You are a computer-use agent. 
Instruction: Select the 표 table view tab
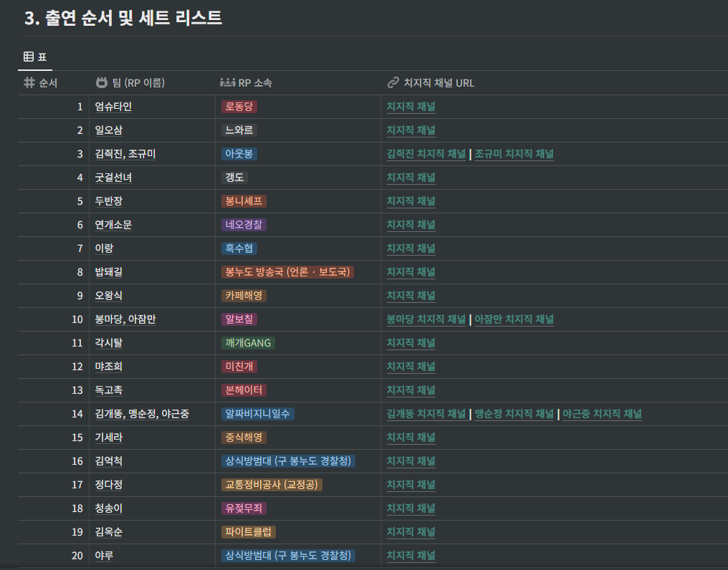[35, 57]
